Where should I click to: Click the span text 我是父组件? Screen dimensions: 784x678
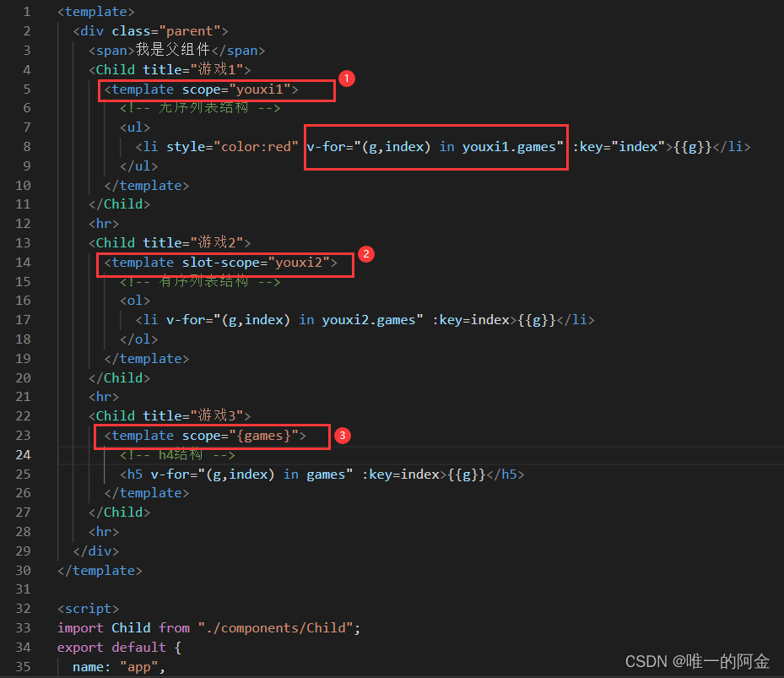pos(172,50)
